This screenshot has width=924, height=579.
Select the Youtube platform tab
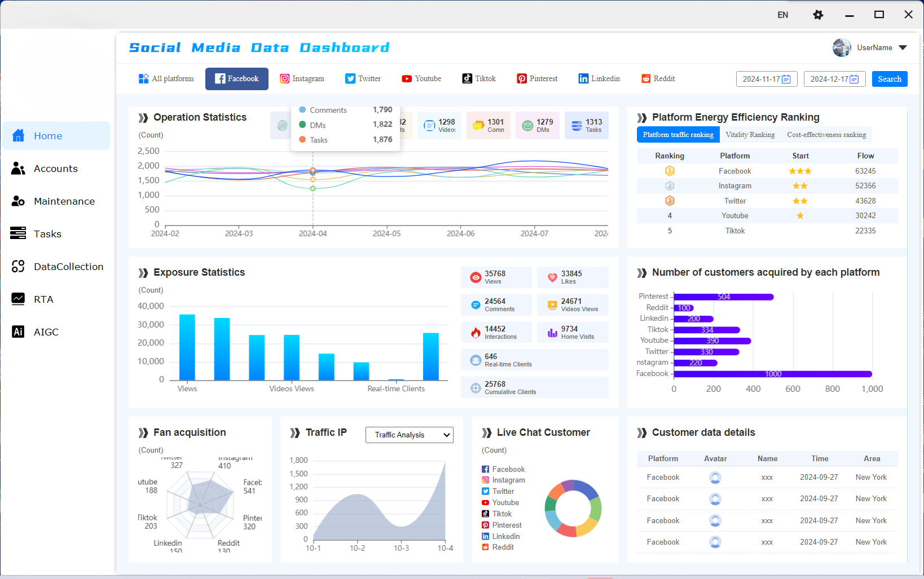(421, 79)
